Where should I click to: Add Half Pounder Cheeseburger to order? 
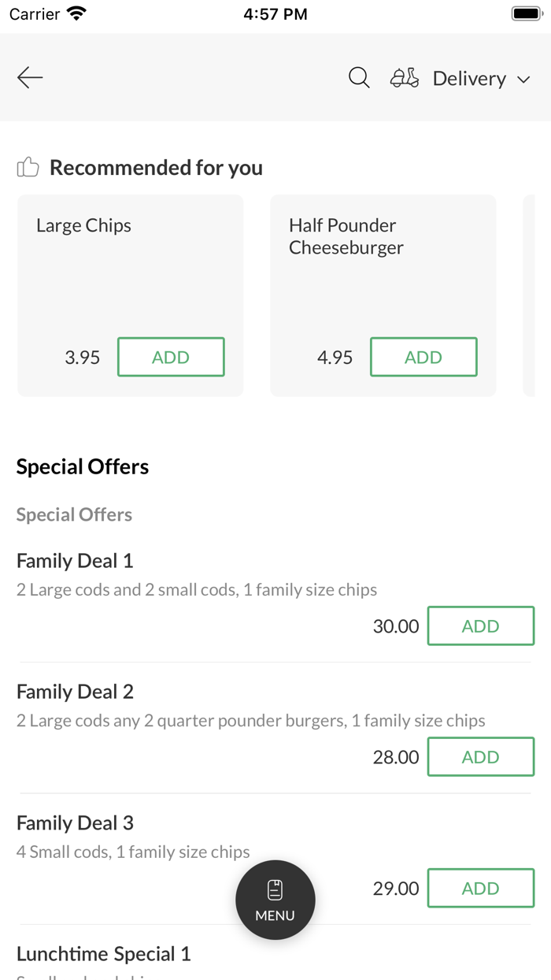tap(423, 357)
